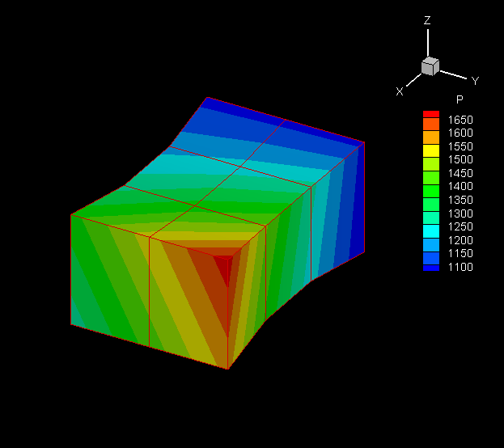Click the dark blue legend swatch at 1100
This screenshot has width=504, height=448.
click(431, 268)
